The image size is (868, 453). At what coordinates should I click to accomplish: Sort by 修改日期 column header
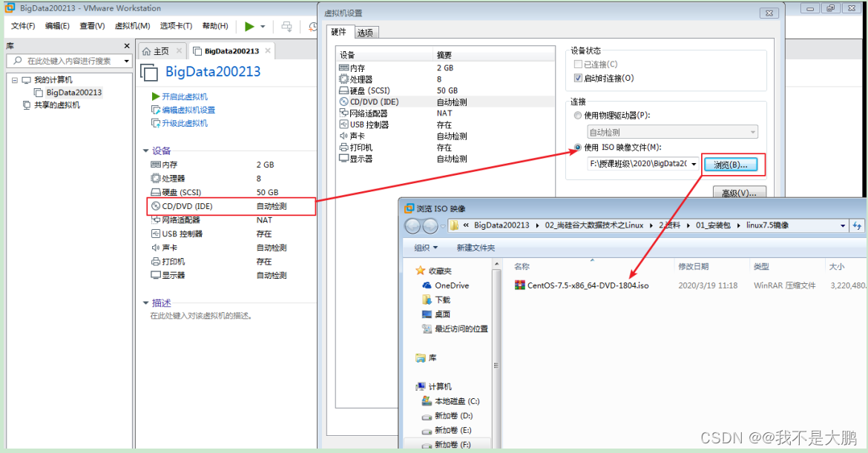click(694, 267)
